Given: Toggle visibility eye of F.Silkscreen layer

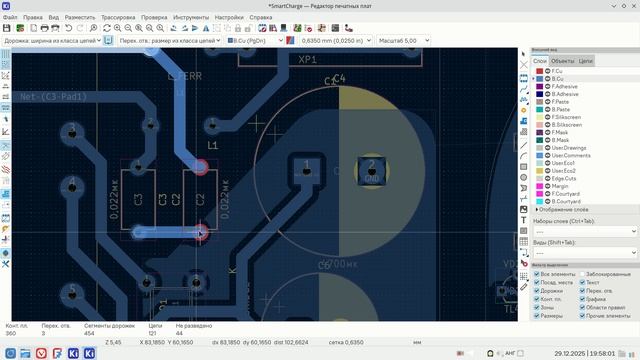Looking at the screenshot, I should point(548,117).
